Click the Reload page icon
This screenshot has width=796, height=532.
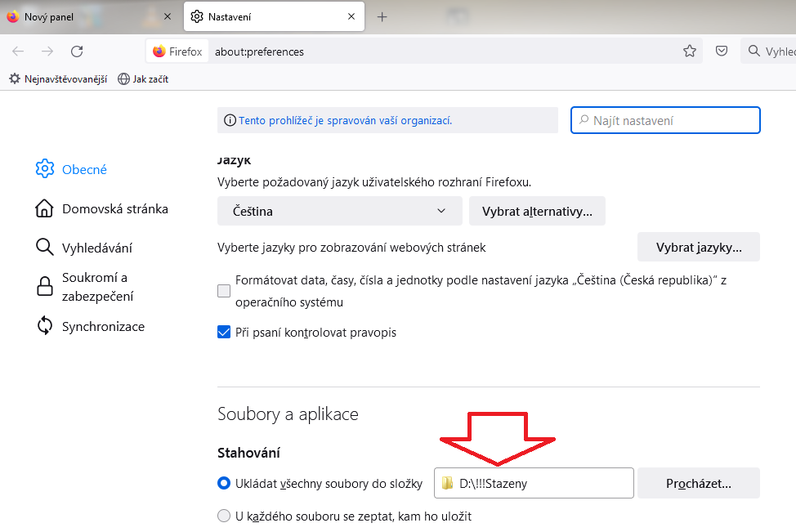click(x=77, y=51)
